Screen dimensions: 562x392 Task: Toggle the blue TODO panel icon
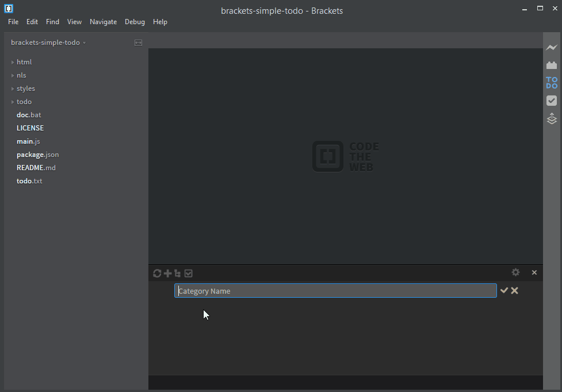point(552,83)
